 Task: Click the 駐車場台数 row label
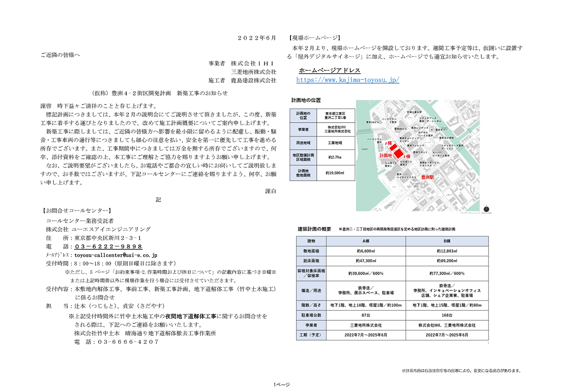[x=310, y=315]
